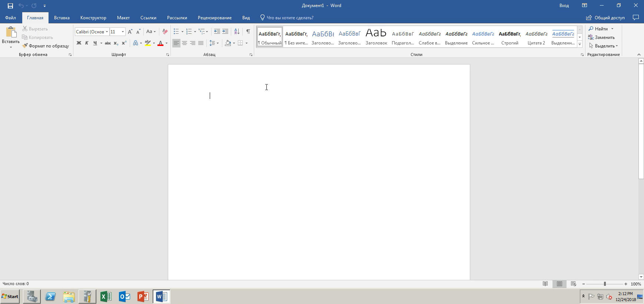This screenshot has width=644, height=304.
Task: Open the font name Calibri dropdown
Action: tap(107, 32)
